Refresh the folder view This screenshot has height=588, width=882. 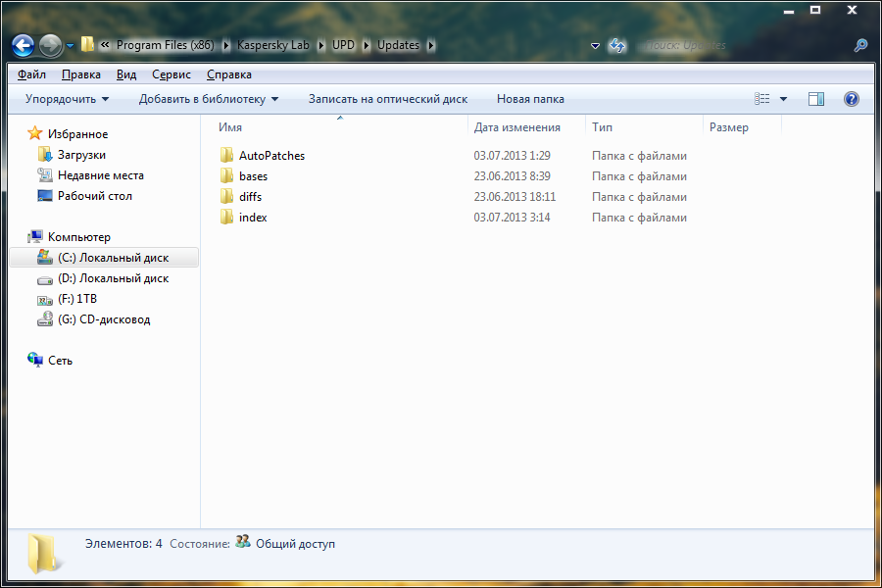pos(617,46)
